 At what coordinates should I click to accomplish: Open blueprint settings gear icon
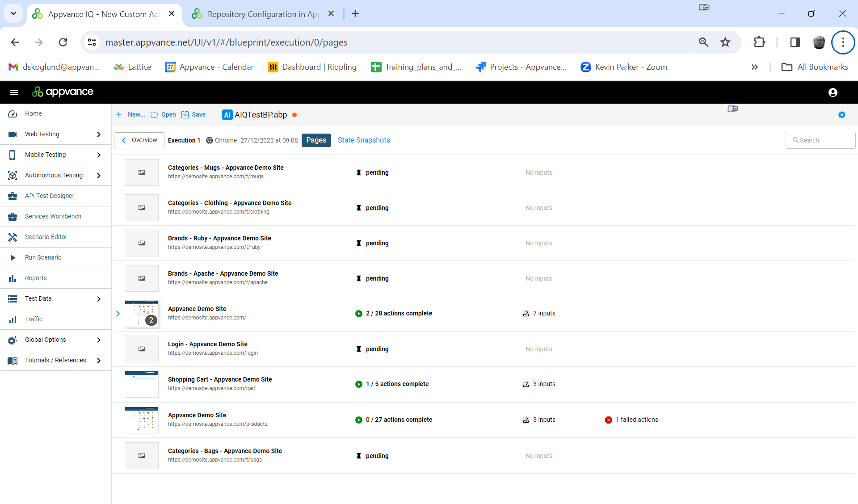pos(842,115)
